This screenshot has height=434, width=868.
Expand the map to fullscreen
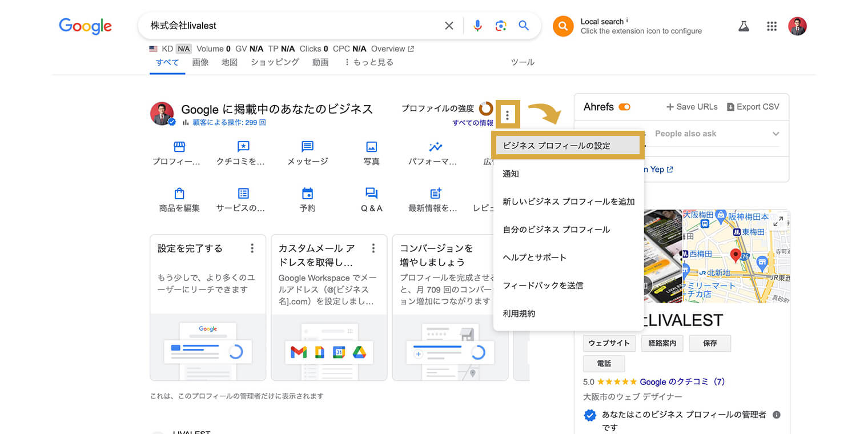[778, 222]
